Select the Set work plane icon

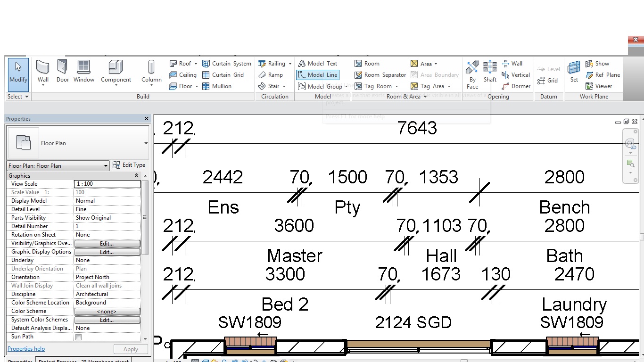pos(574,67)
